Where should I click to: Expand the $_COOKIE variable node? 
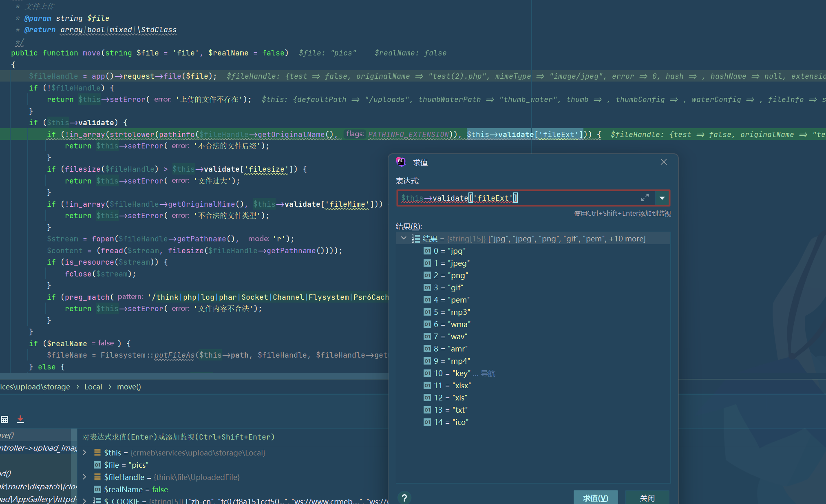[84, 501]
